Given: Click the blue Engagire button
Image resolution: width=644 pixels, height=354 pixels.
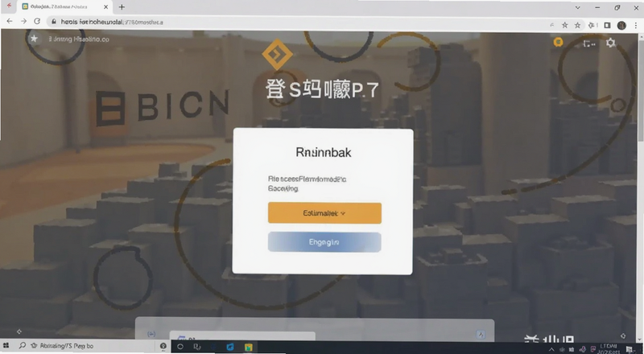Looking at the screenshot, I should [324, 242].
